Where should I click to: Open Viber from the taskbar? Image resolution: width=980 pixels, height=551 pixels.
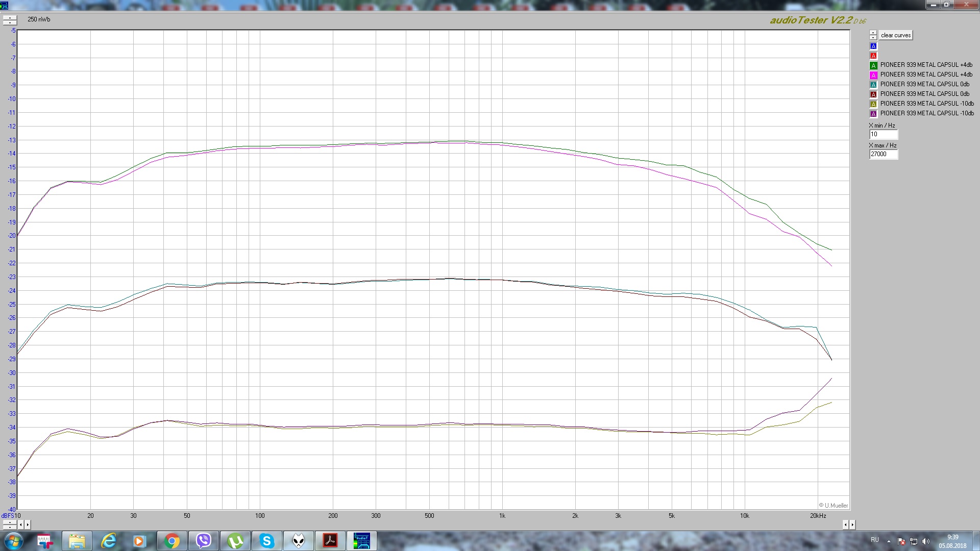[204, 541]
